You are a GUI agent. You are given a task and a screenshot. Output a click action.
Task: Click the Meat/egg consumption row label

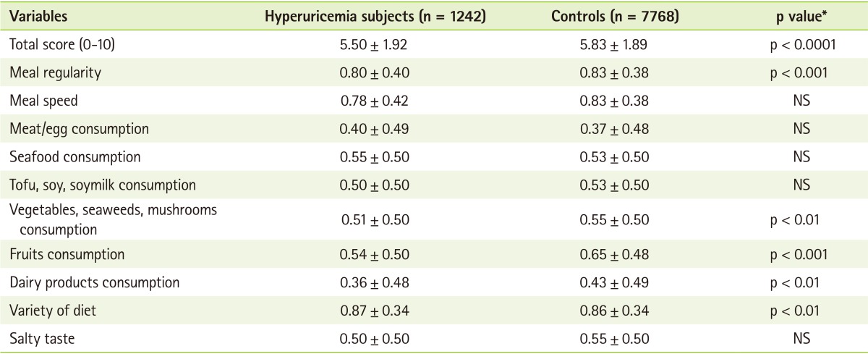click(79, 129)
